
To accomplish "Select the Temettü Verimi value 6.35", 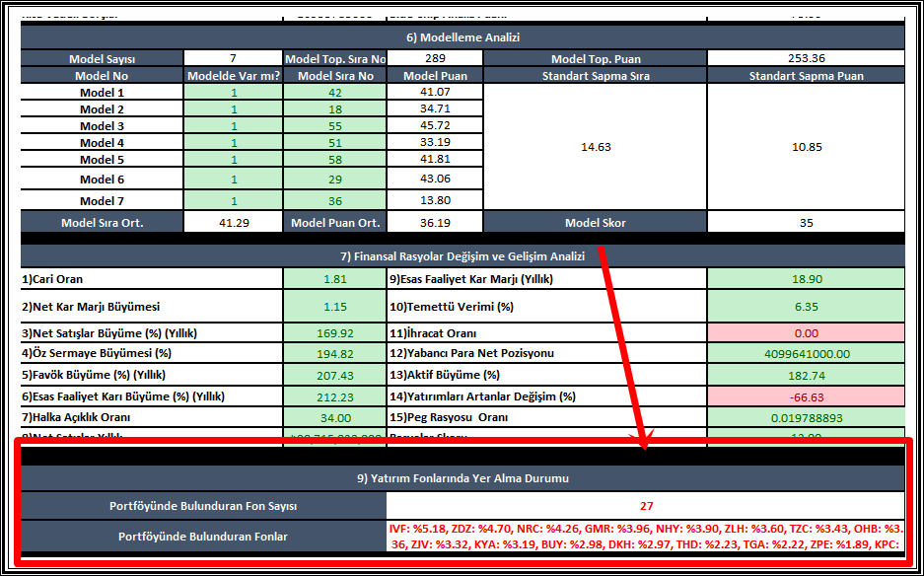I will [x=806, y=306].
